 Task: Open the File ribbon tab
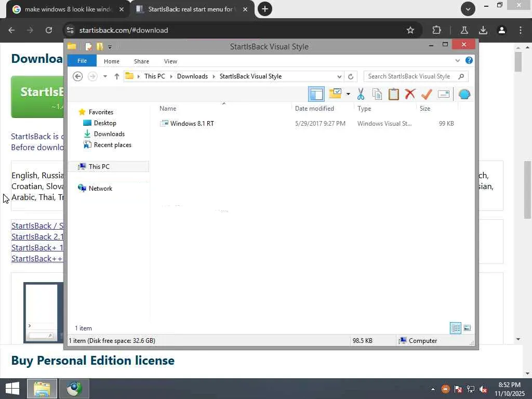[x=82, y=61]
